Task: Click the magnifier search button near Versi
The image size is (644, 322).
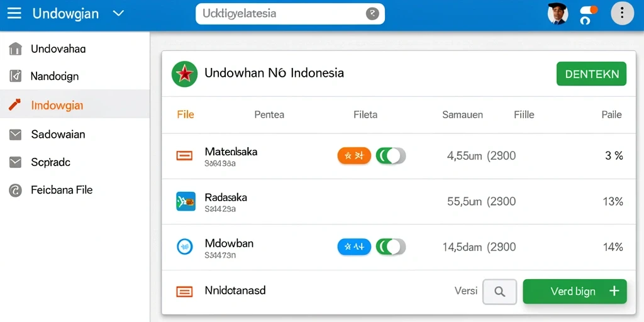Action: pyautogui.click(x=499, y=292)
